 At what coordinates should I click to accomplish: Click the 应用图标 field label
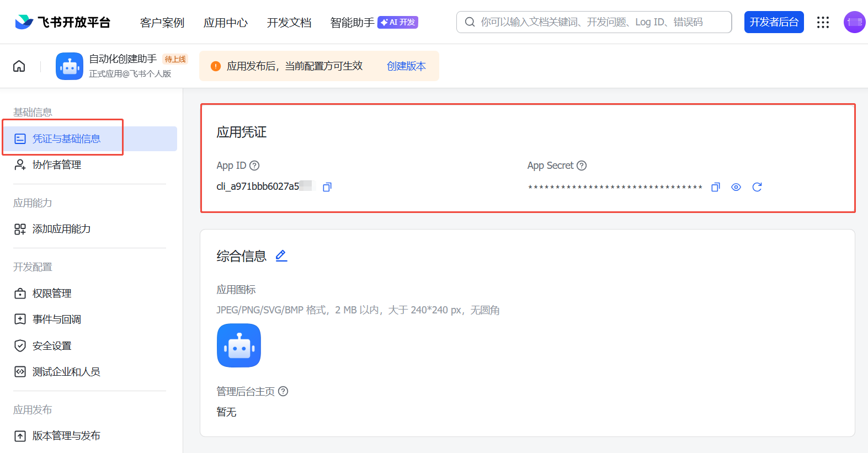(236, 290)
